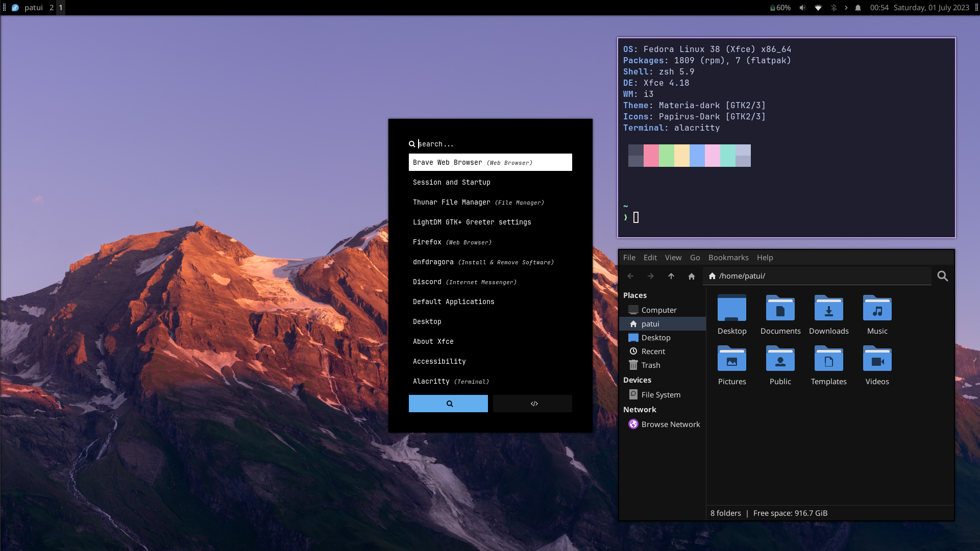Click the Thunar search magnifier icon

[942, 276]
